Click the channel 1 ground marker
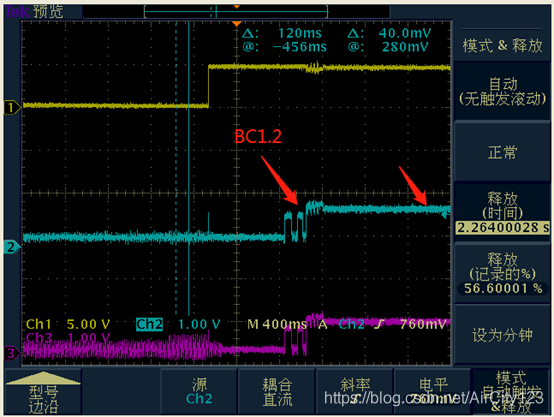Viewport: 554px width, 417px height. [12, 107]
